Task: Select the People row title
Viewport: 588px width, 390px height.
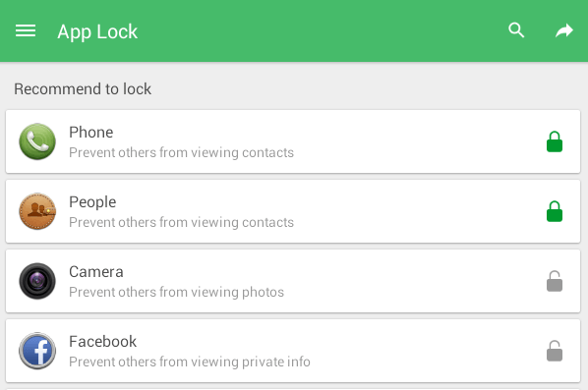Action: point(92,202)
